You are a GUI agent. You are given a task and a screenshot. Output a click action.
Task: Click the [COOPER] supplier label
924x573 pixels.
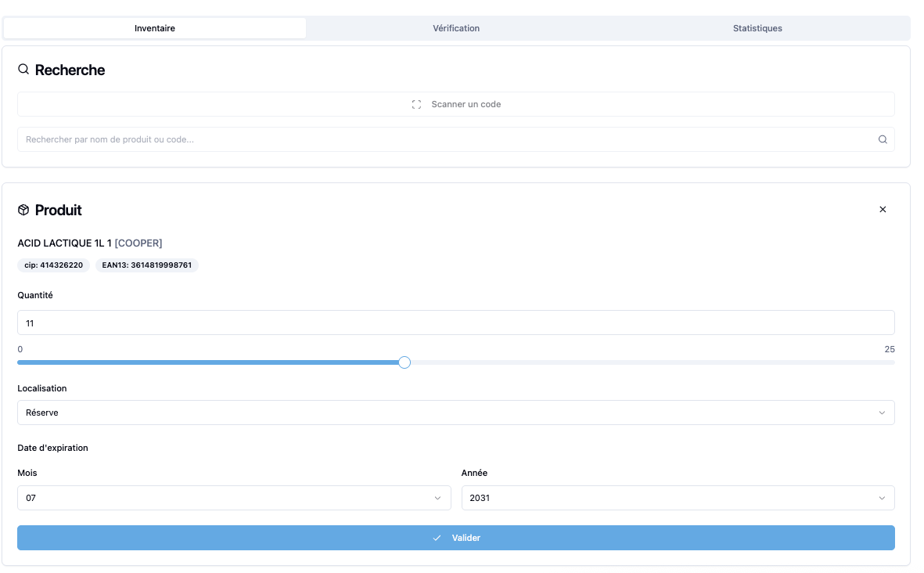(x=138, y=243)
